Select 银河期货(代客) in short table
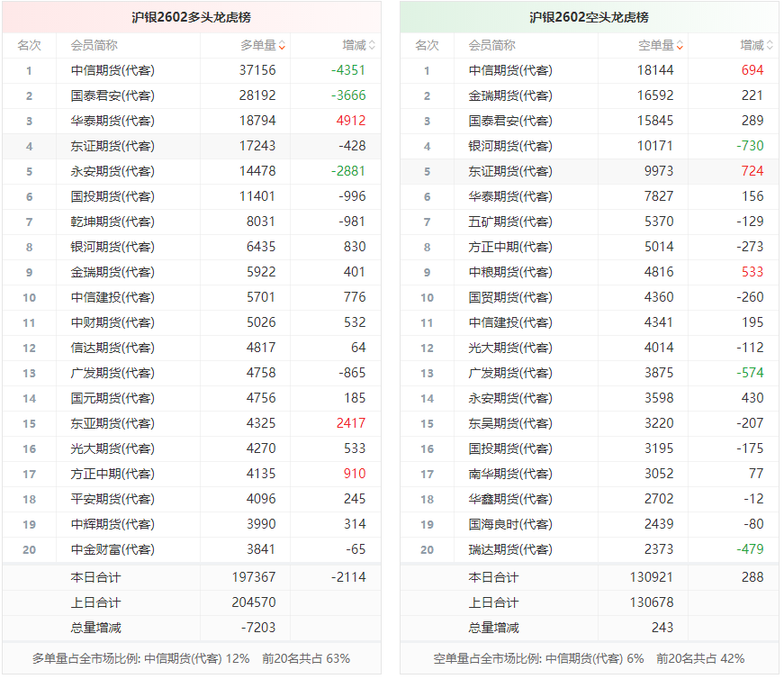Viewport: 784px width, 679px height. coord(510,146)
